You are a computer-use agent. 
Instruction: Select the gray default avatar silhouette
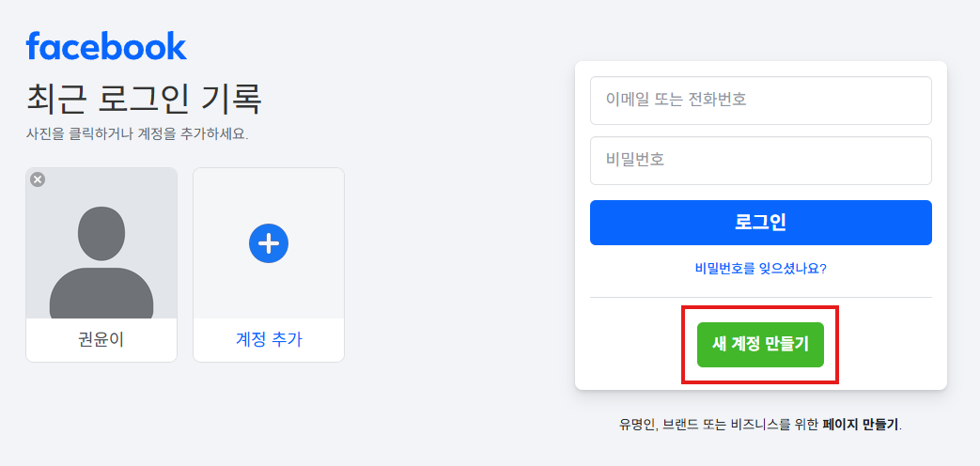101,262
